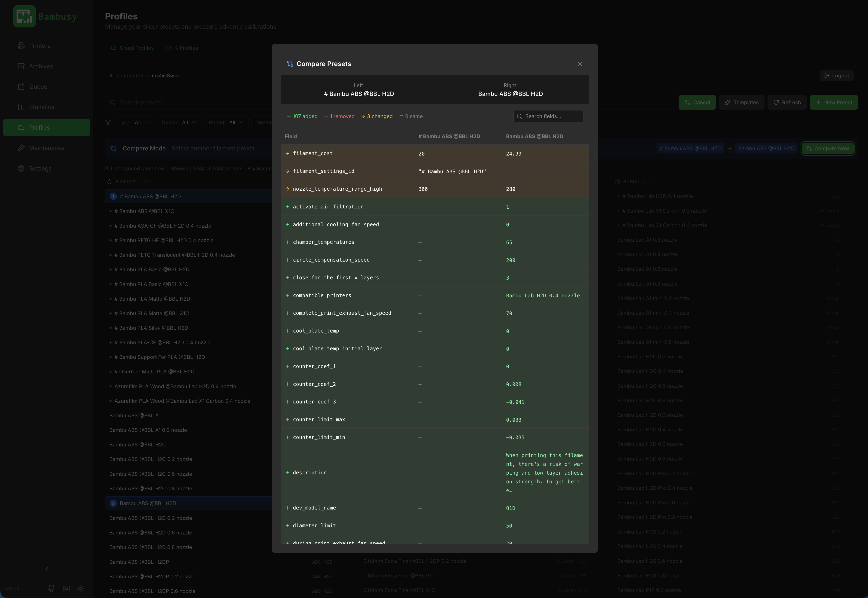Open the Templates button
868x598 pixels.
pos(741,102)
